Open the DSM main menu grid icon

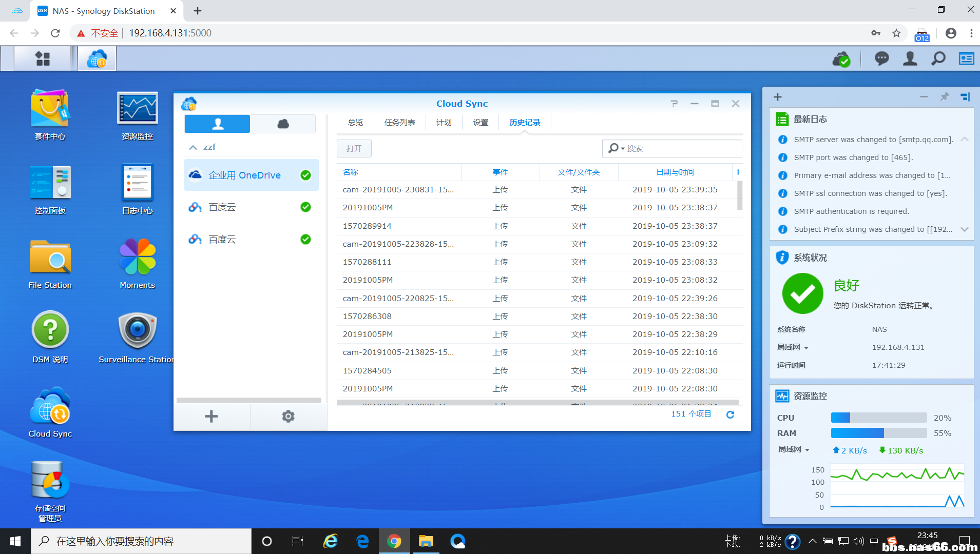(43, 59)
